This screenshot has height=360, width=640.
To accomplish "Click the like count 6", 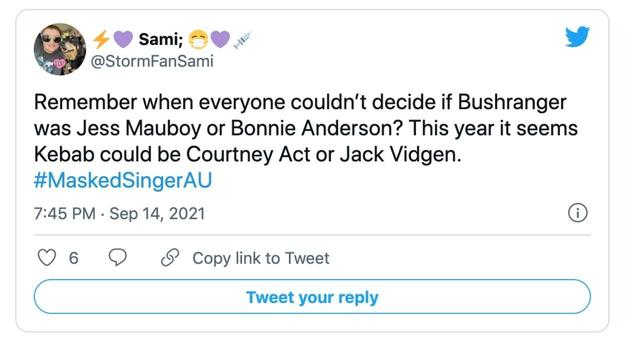I will [73, 258].
